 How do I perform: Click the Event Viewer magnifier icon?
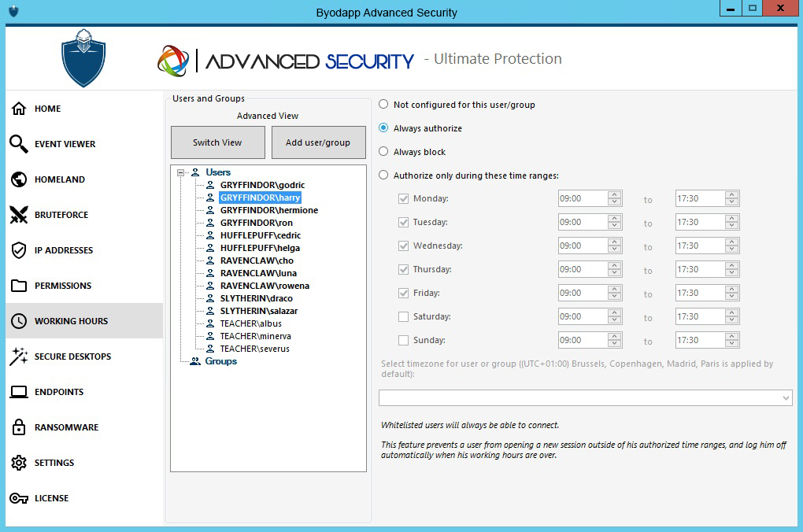click(19, 144)
